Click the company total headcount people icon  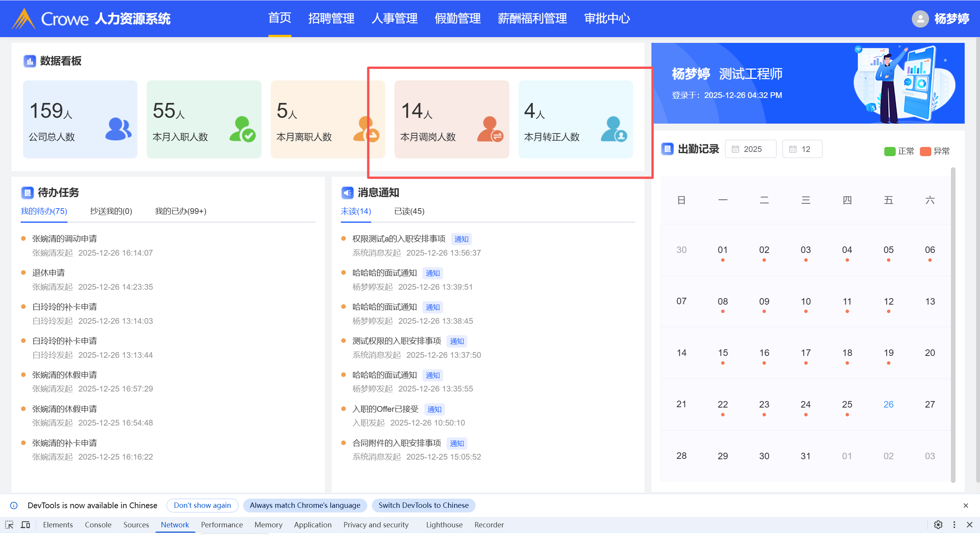point(118,129)
